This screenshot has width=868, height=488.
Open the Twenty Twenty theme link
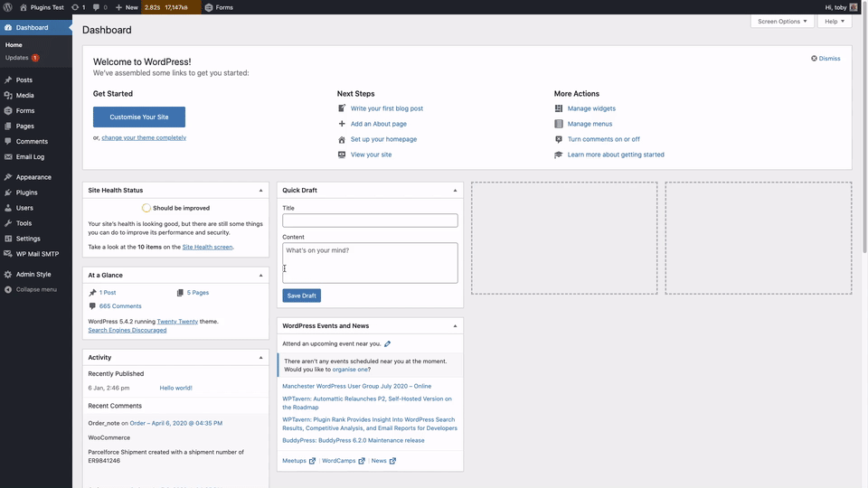click(x=177, y=322)
